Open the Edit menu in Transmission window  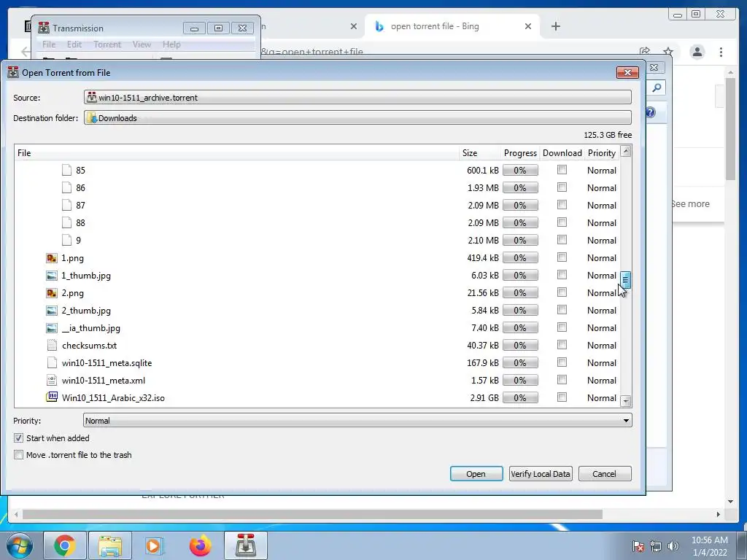(74, 44)
